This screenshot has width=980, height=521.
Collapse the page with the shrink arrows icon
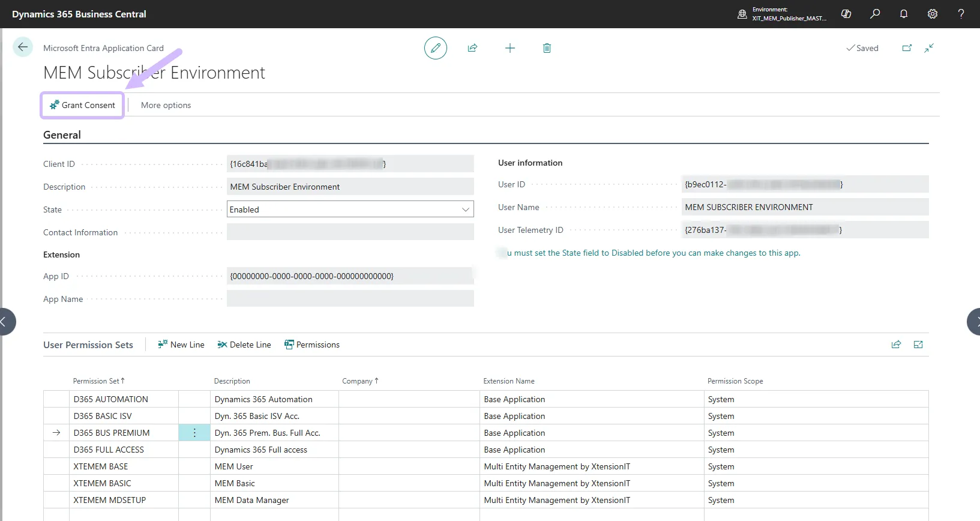click(929, 48)
